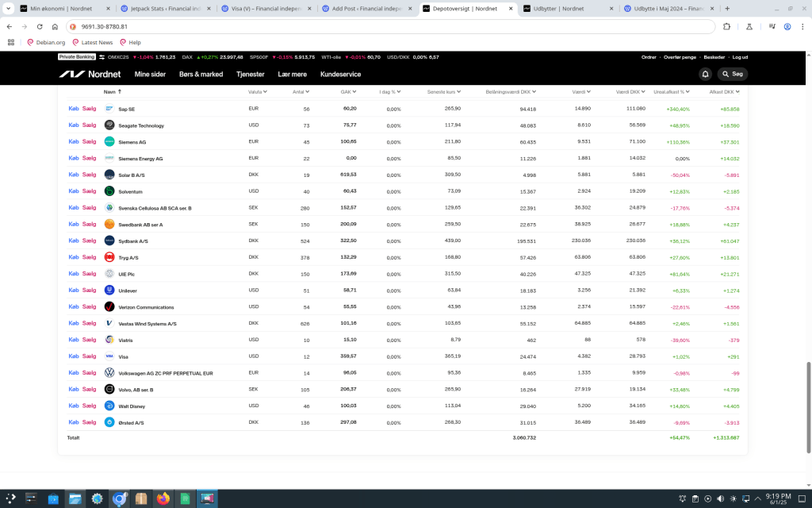
Task: Click Køb for Sydbank A/S
Action: 74,241
